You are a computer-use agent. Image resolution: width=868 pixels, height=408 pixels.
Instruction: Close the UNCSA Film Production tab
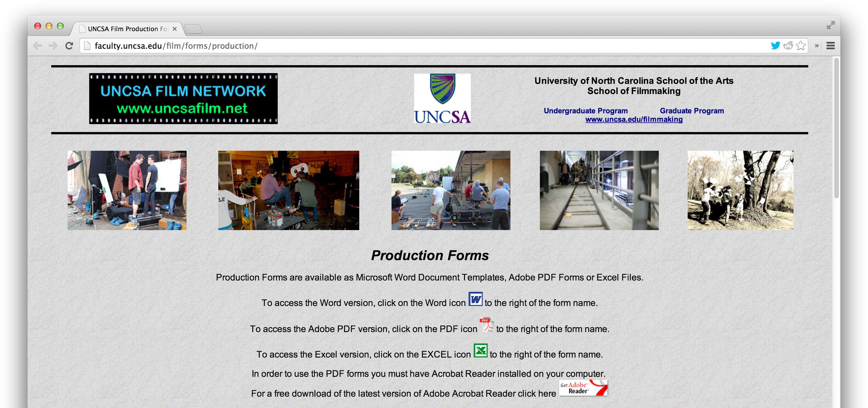point(175,29)
